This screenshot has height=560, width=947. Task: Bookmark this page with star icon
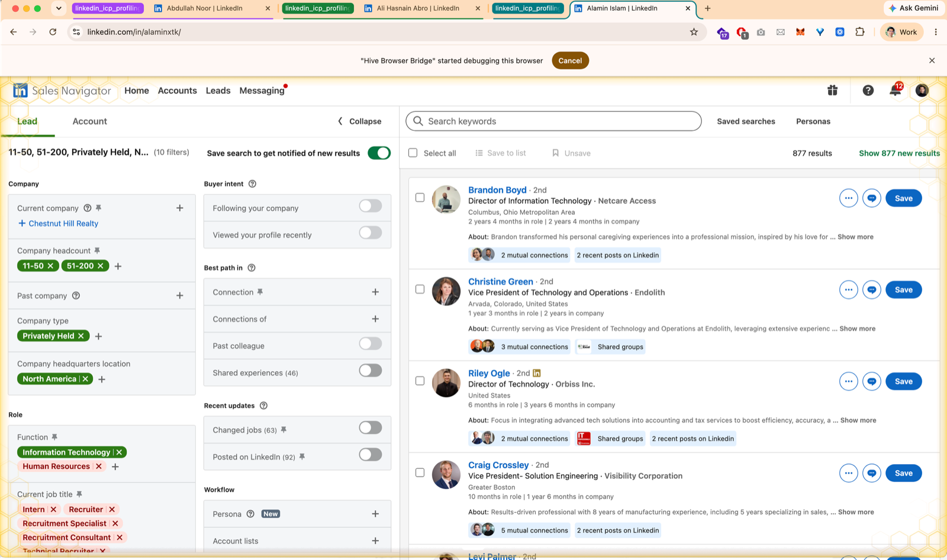pos(694,32)
